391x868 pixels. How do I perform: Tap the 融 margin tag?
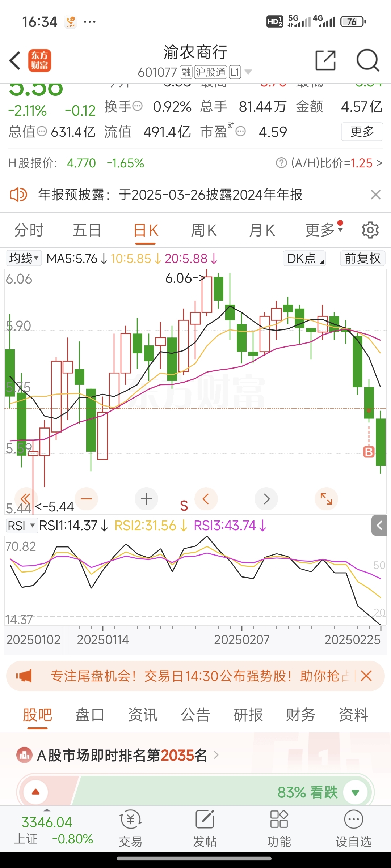[x=186, y=72]
